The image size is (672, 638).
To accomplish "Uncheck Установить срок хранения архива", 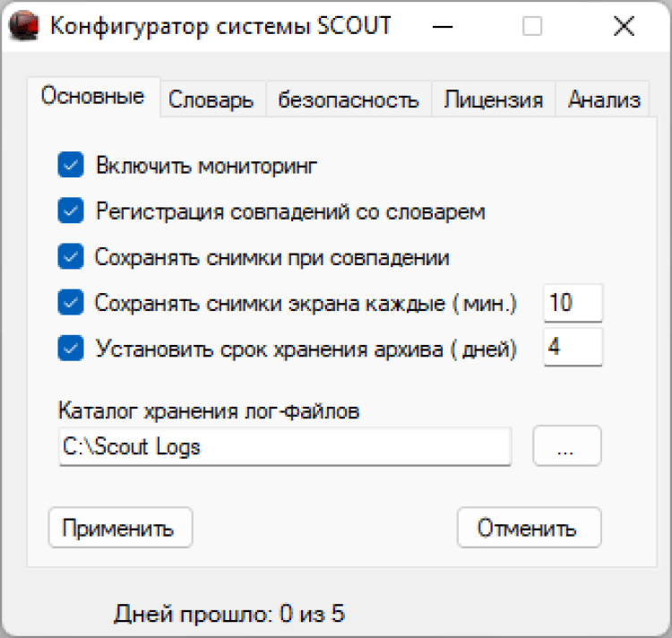I will (70, 349).
